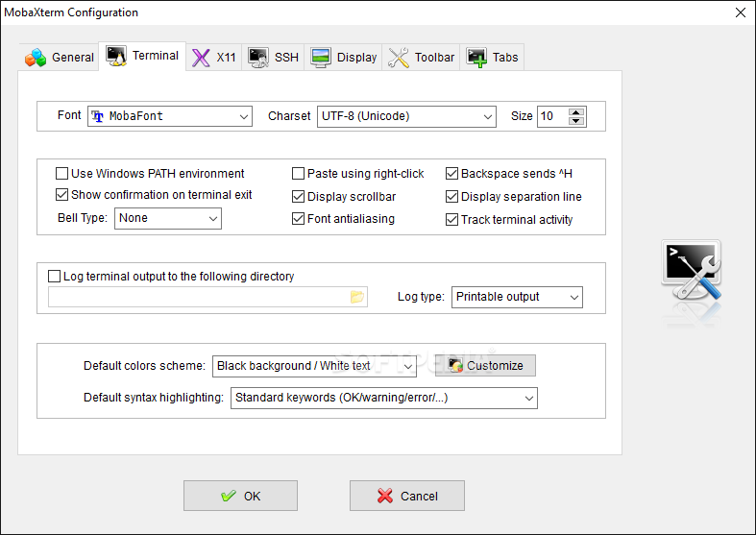
Task: Click the Terminal penguin icon
Action: (x=116, y=57)
